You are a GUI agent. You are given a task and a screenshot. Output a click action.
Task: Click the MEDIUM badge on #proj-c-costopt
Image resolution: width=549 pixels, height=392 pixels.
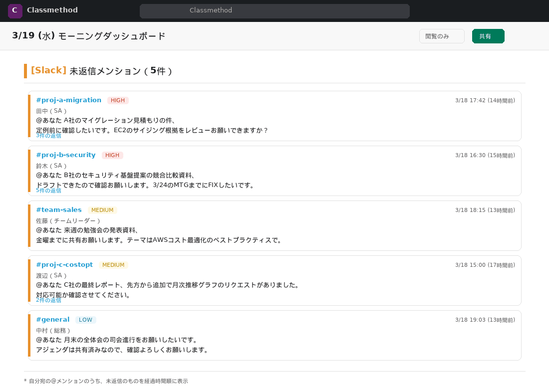point(113,265)
